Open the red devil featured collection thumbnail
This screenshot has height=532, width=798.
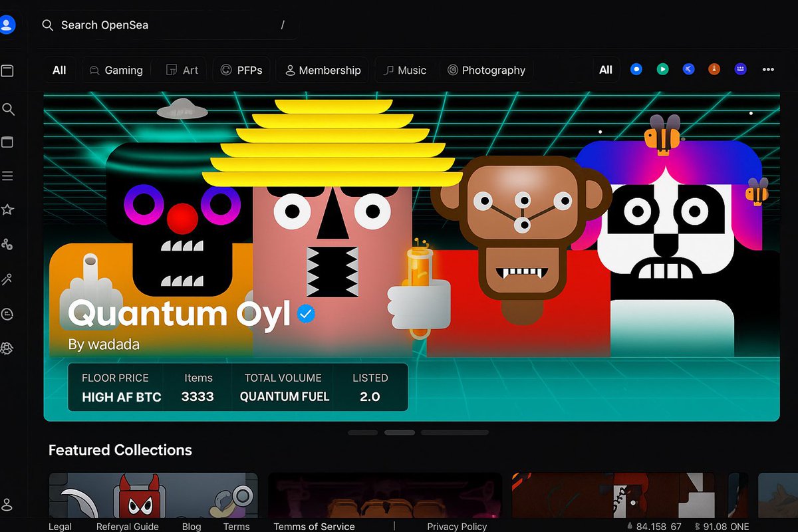point(153,495)
